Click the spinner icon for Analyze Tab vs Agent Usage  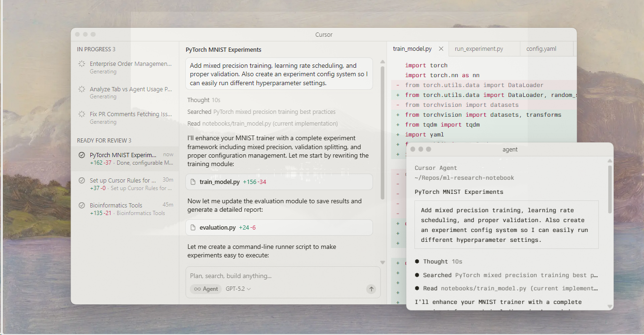(81, 89)
